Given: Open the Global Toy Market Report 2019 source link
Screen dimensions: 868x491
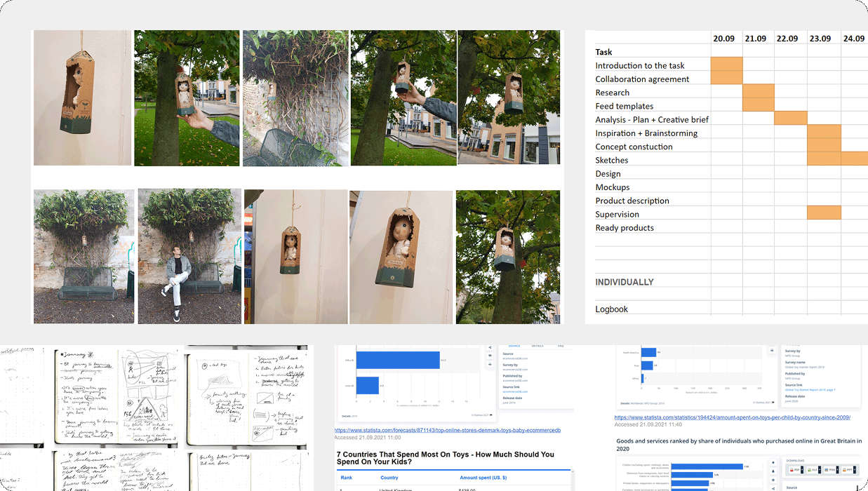Looking at the screenshot, I should pos(811,389).
